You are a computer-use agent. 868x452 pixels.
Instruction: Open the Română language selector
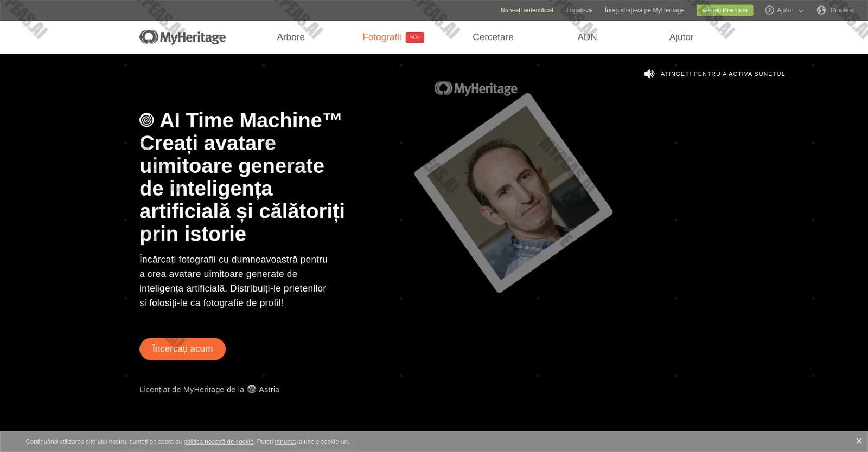tap(842, 10)
